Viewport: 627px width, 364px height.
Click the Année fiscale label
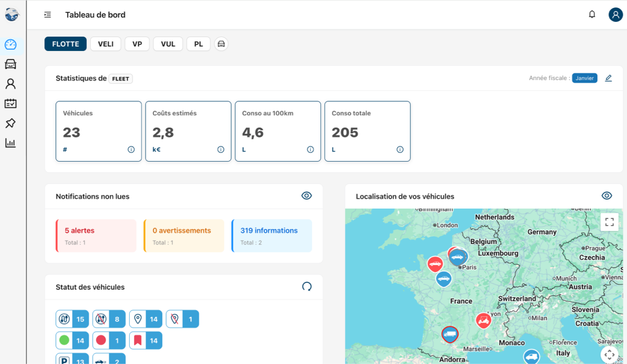pyautogui.click(x=549, y=78)
